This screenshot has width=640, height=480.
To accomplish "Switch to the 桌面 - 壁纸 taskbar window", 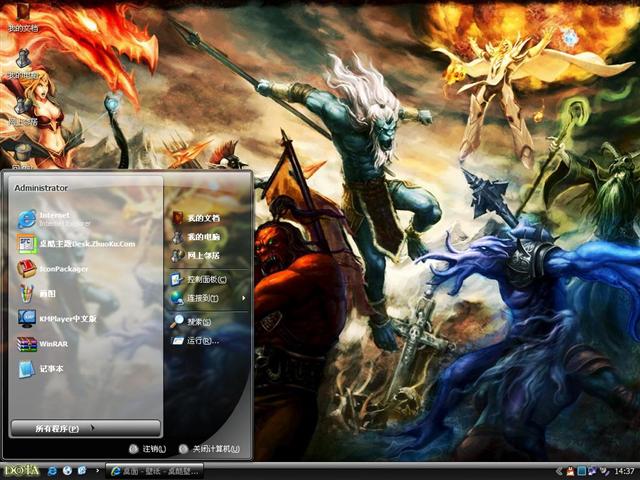I will click(154, 471).
